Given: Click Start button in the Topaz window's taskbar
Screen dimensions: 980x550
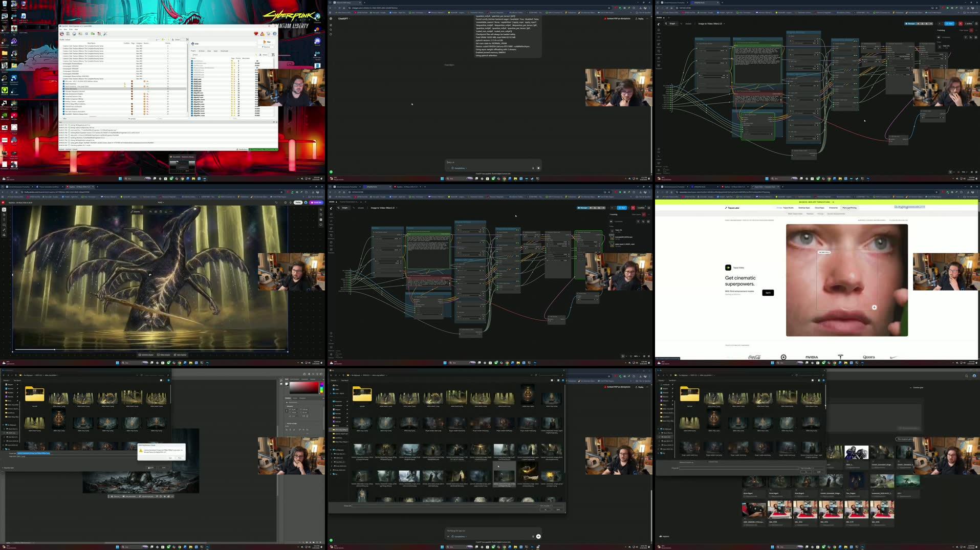Looking at the screenshot, I should click(x=773, y=363).
